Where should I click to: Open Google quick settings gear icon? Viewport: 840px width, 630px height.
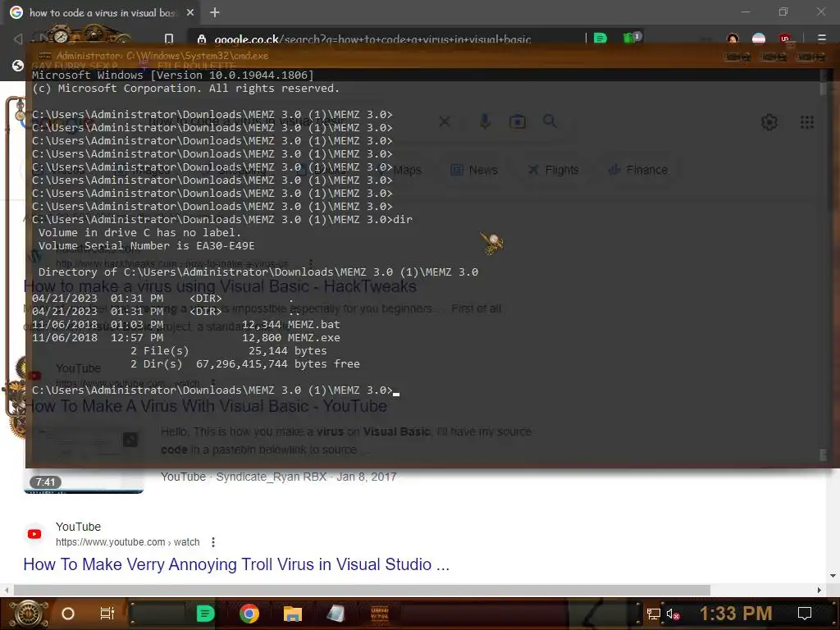pos(769,122)
